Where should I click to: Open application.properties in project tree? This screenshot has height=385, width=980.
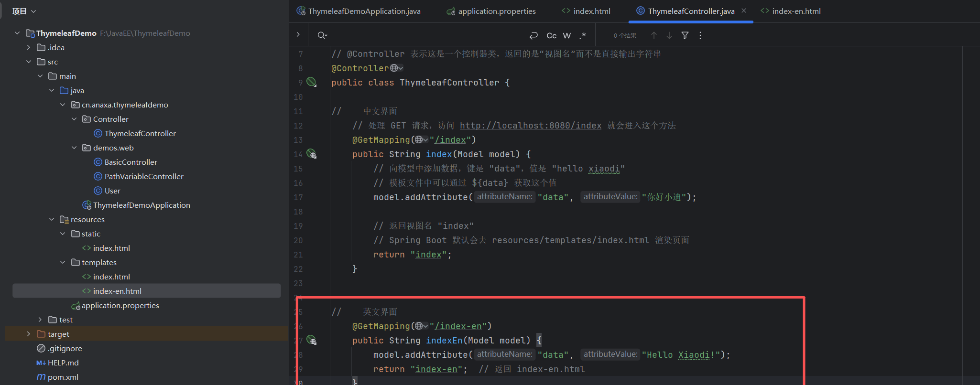[x=115, y=305]
